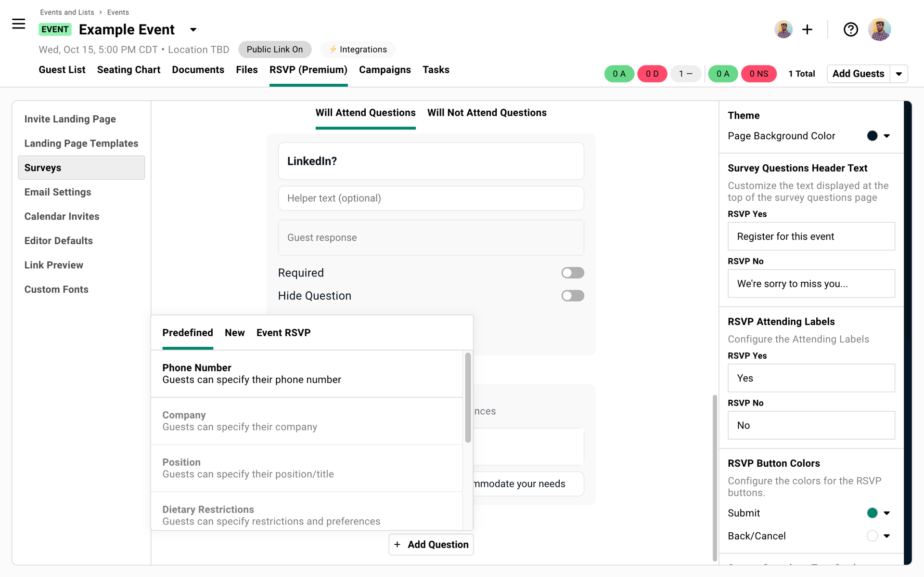Open the hamburger navigation menu

(x=18, y=24)
